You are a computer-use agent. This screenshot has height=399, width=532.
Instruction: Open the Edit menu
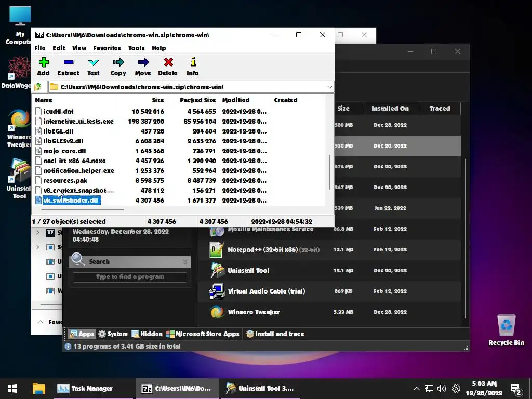(x=59, y=48)
